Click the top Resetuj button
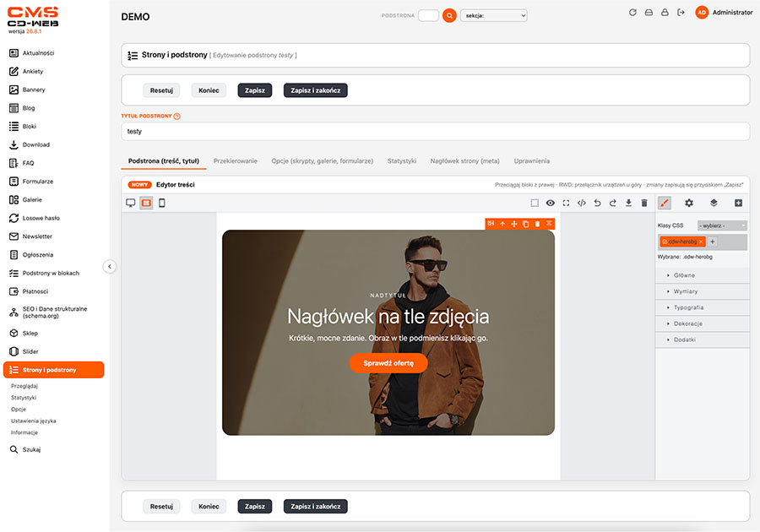 coord(161,90)
